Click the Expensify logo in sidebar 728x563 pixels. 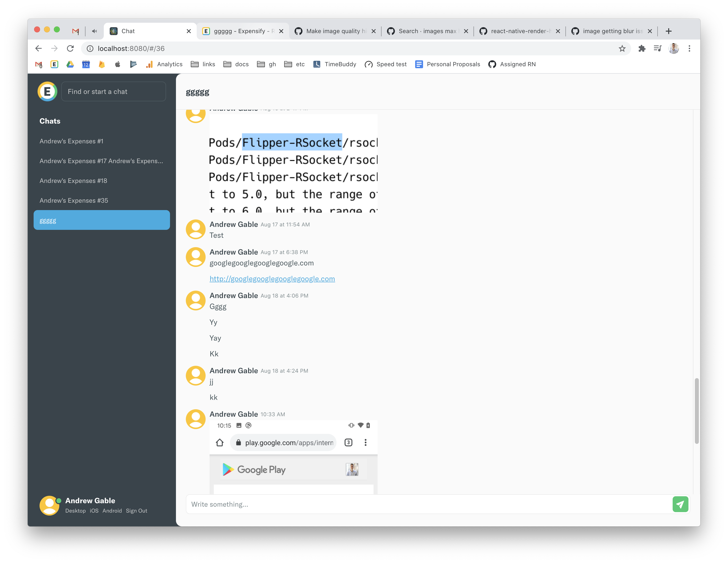(x=47, y=91)
